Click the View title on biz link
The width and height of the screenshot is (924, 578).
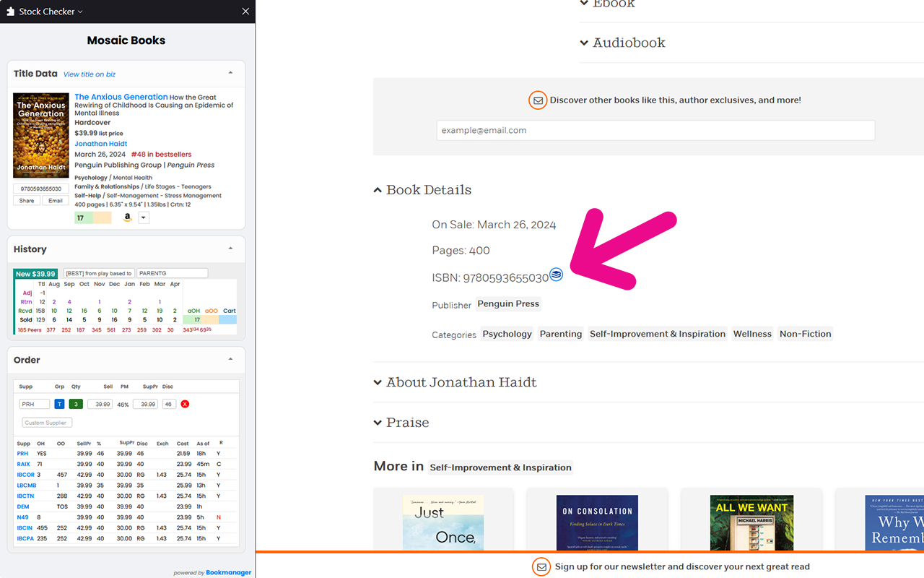[90, 74]
